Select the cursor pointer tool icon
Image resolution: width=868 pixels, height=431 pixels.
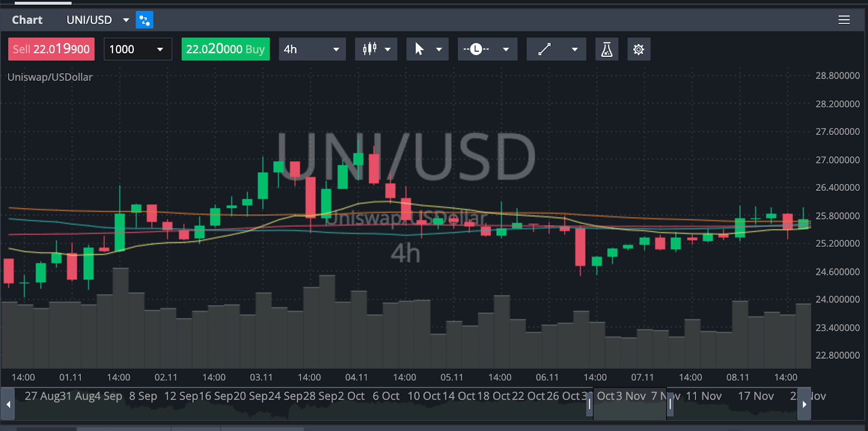click(x=419, y=49)
